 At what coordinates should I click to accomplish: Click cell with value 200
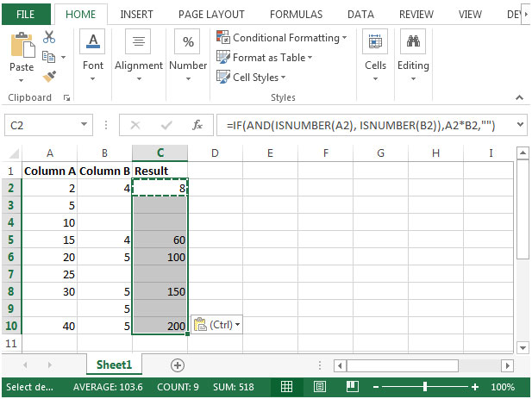[x=160, y=326]
